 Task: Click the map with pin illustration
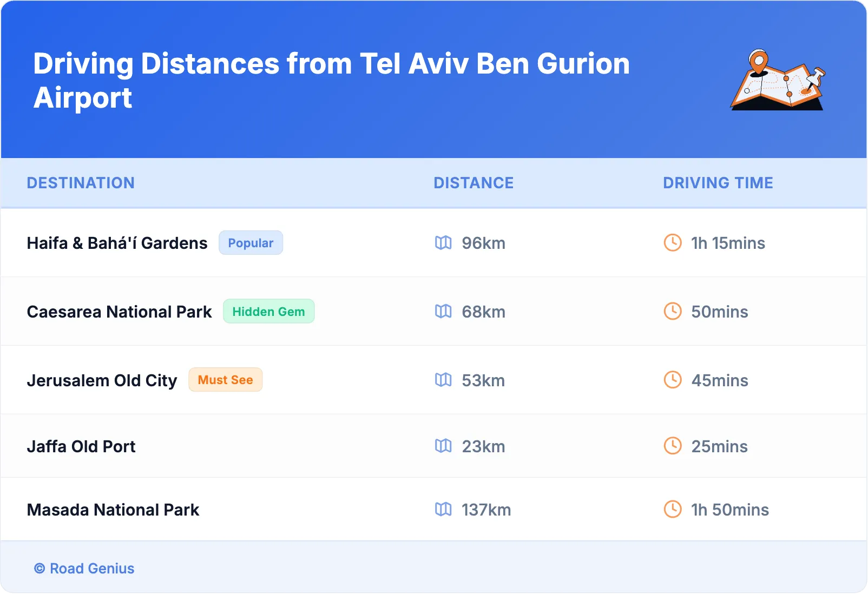(778, 80)
